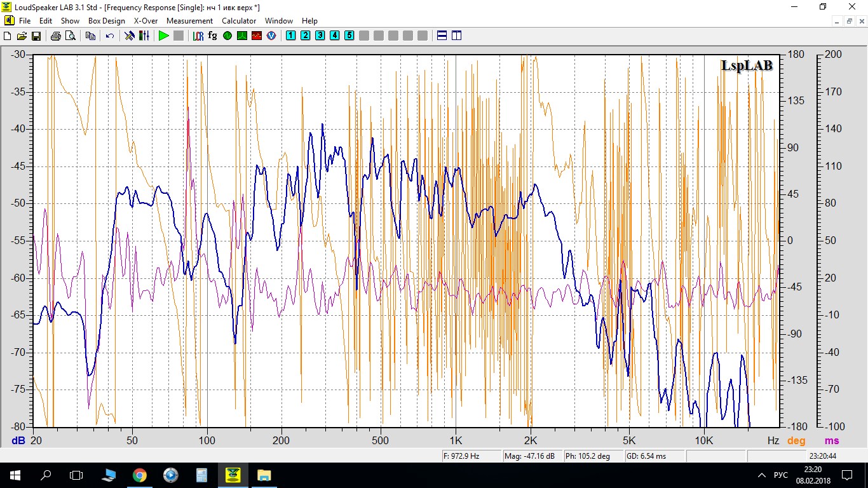Open the Box Design dropdown menu
868x488 pixels.
[x=106, y=21]
